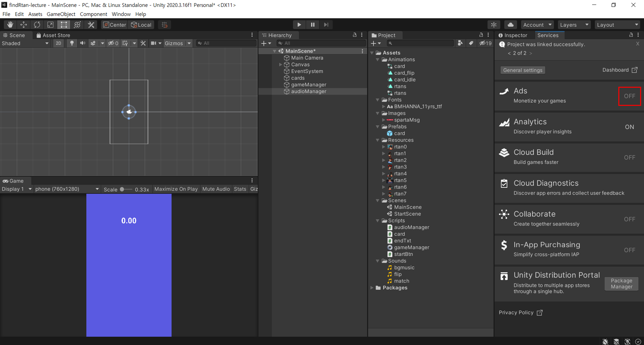Screen dimensions: 644x345
Task: Open the cloud services icon
Action: pos(511,25)
